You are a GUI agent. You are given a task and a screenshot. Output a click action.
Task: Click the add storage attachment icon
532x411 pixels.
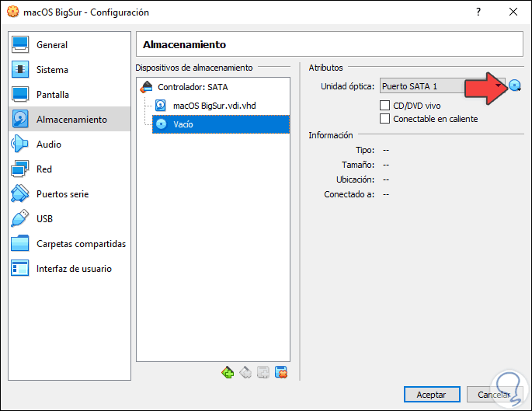click(263, 372)
